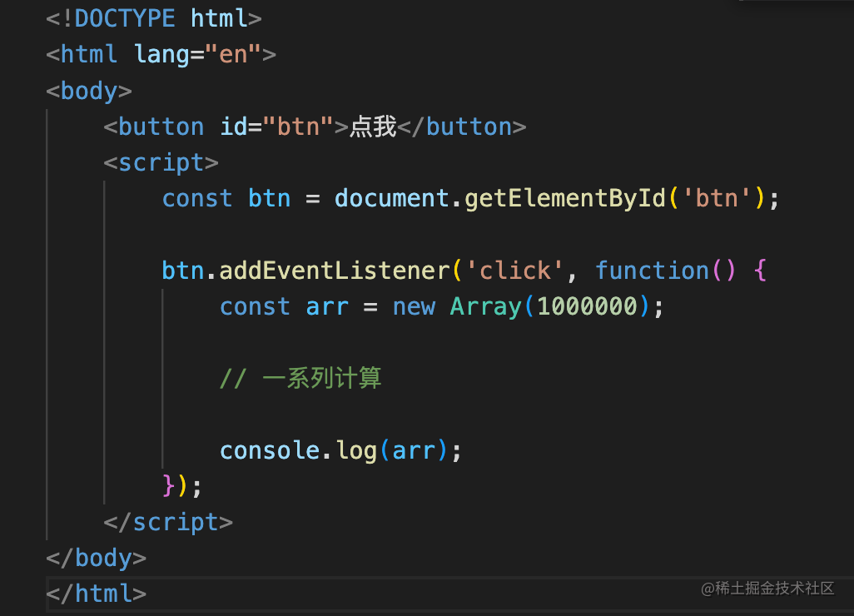This screenshot has width=854, height=616.
Task: Click the 点我 button label text
Action: pos(373,127)
